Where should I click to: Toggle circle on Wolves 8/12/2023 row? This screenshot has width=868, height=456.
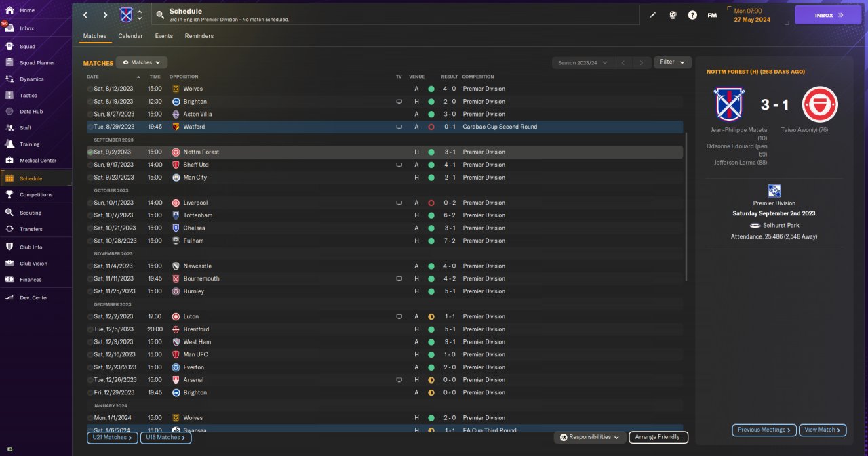[90, 89]
